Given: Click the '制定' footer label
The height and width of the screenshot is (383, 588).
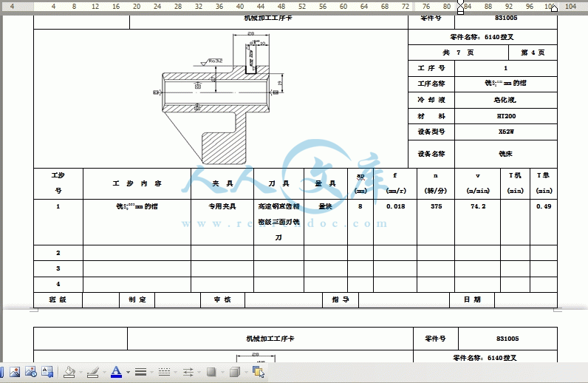Looking at the screenshot, I should pyautogui.click(x=137, y=299).
